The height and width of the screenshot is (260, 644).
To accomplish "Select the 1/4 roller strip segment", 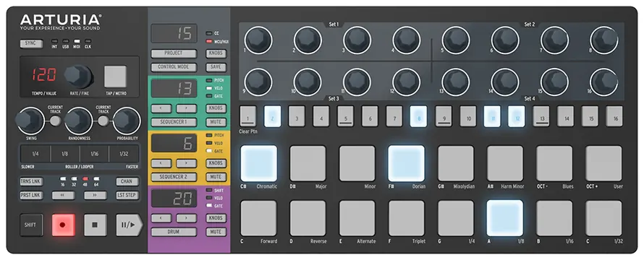I will click(x=35, y=154).
